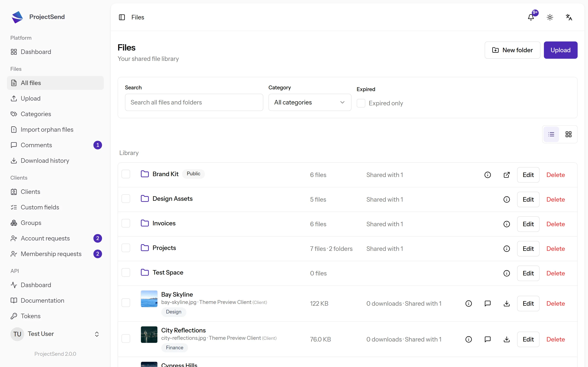Viewport: 588px width, 367px height.
Task: Focus the Search all files field
Action: pyautogui.click(x=194, y=102)
